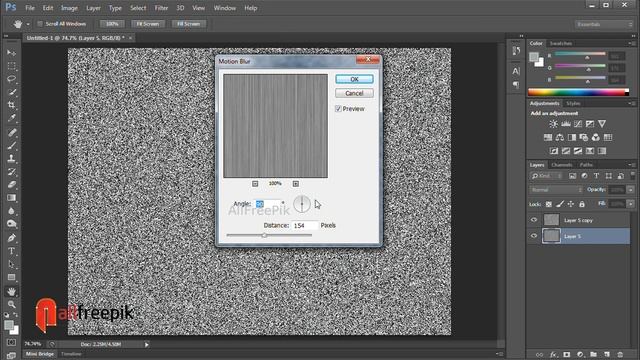Select the Lasso tool
Viewport: 640px width, 360px height.
coord(11,79)
